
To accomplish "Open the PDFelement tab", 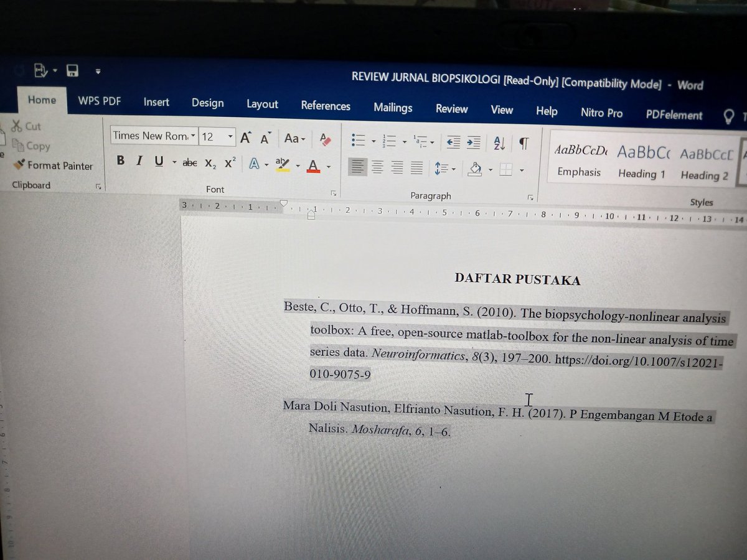I will (674, 115).
